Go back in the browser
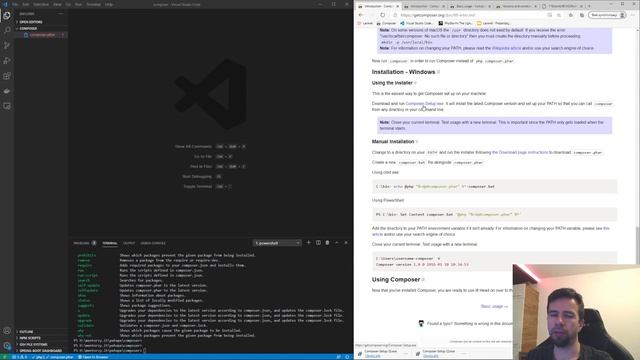 pyautogui.click(x=361, y=15)
